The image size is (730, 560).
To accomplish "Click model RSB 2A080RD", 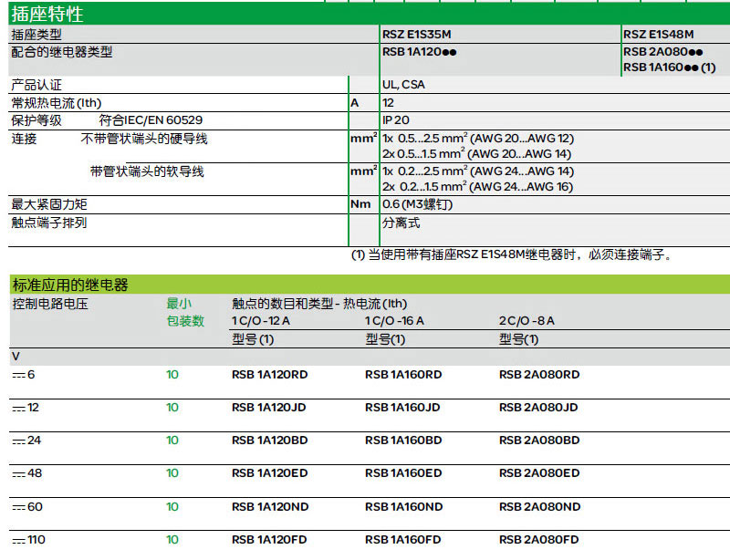I will point(539,375).
